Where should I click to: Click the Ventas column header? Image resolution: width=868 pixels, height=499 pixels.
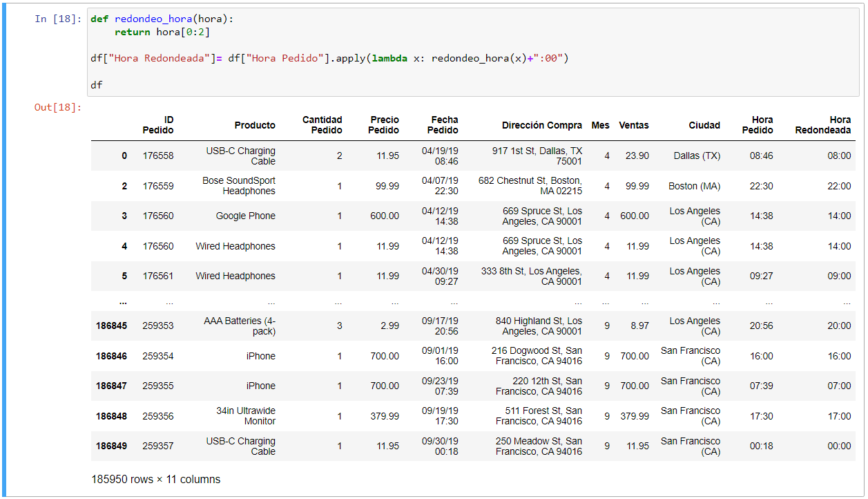coord(633,125)
